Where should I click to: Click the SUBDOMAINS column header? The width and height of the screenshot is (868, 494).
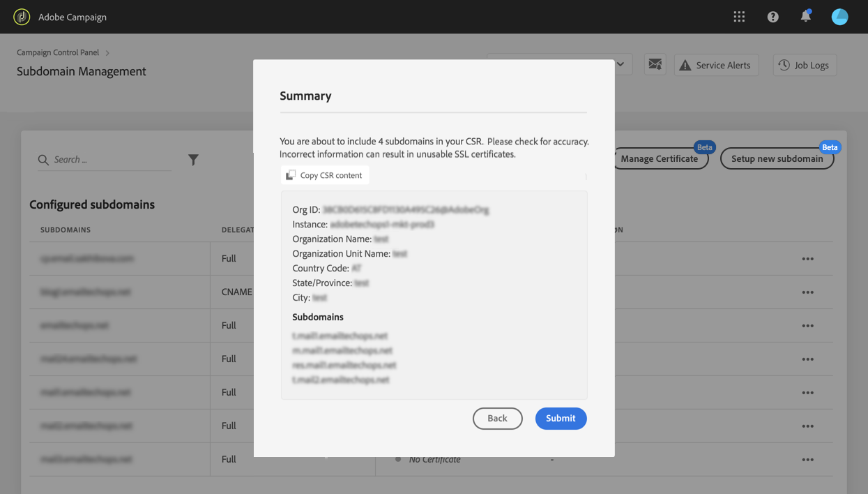pos(66,230)
